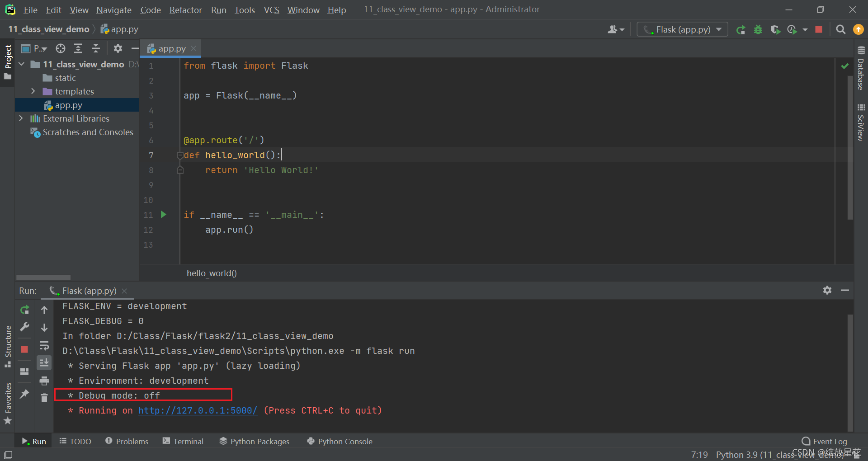The image size is (868, 461).
Task: Open Search Everywhere with the magnifier icon
Action: pyautogui.click(x=841, y=29)
